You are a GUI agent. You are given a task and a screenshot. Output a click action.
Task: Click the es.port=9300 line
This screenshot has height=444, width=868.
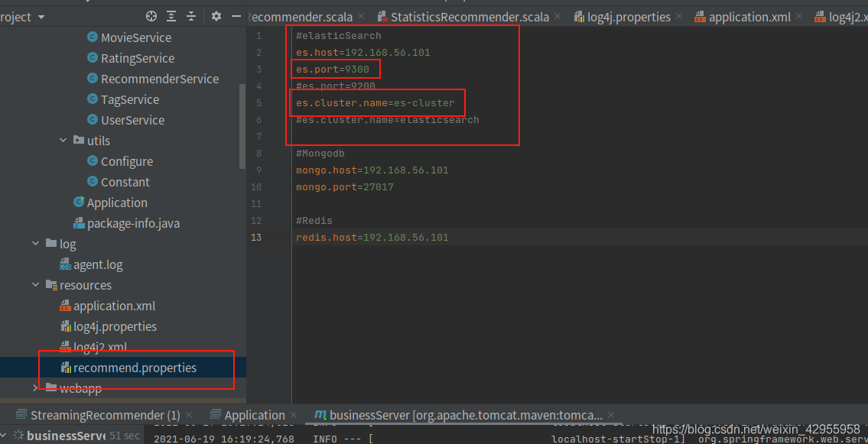point(332,69)
